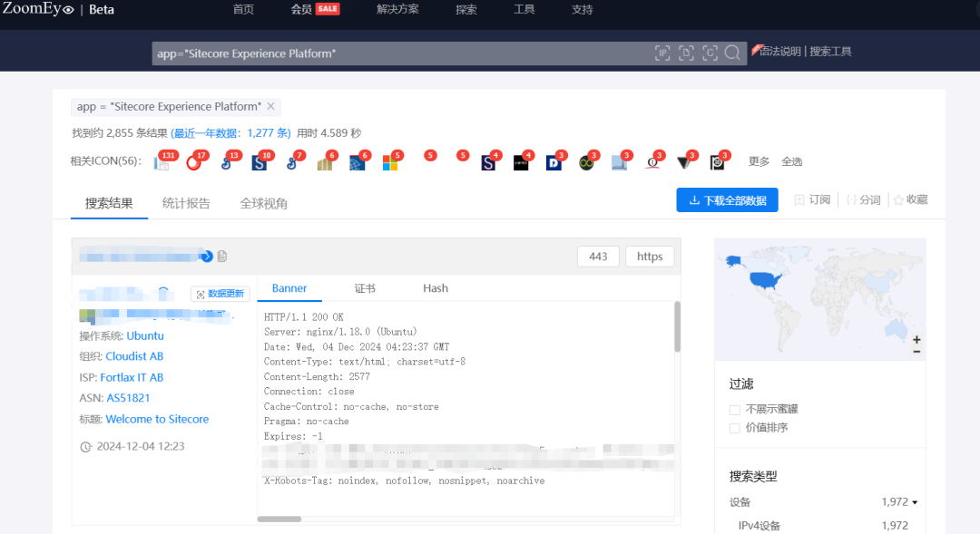Zoom out the map with minus icon
The image size is (980, 534).
tap(916, 352)
